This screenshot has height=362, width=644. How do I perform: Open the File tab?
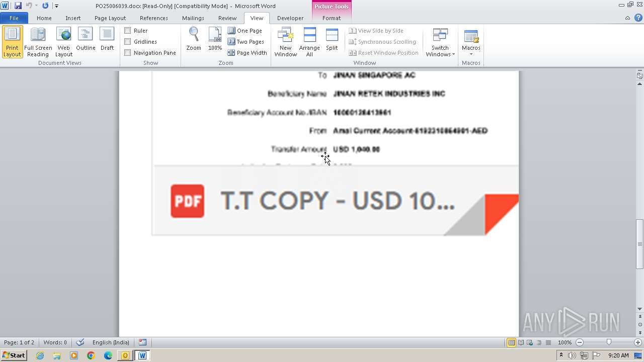coord(14,18)
